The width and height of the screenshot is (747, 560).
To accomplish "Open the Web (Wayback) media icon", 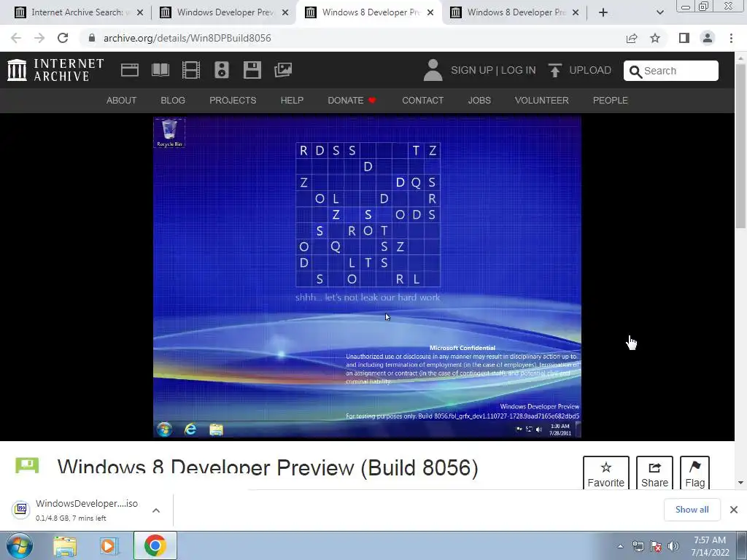I will pyautogui.click(x=130, y=70).
